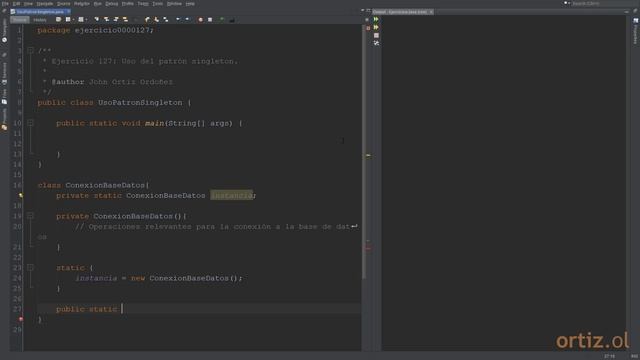This screenshot has width=640, height=360.
Task: Click Re-run green arrows in Output
Action: pos(376,19)
